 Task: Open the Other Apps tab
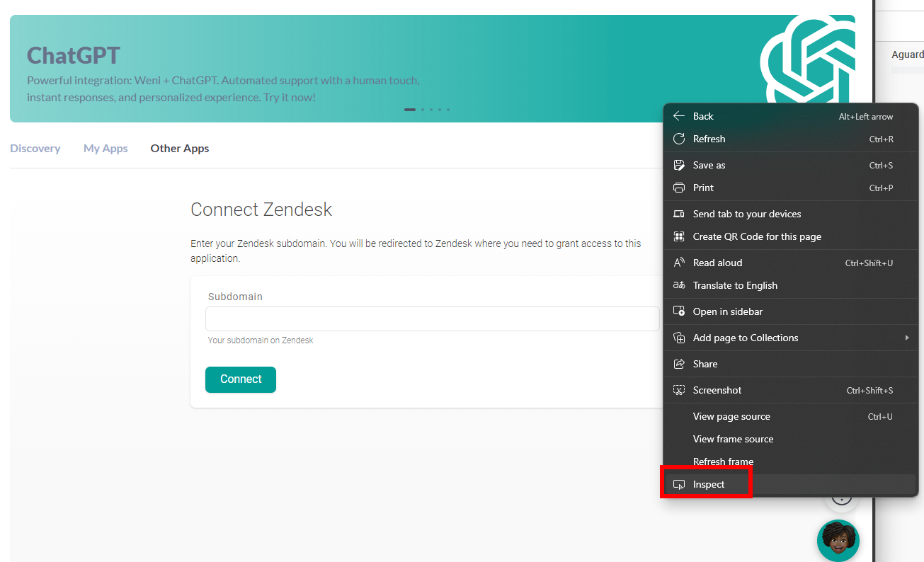click(180, 149)
